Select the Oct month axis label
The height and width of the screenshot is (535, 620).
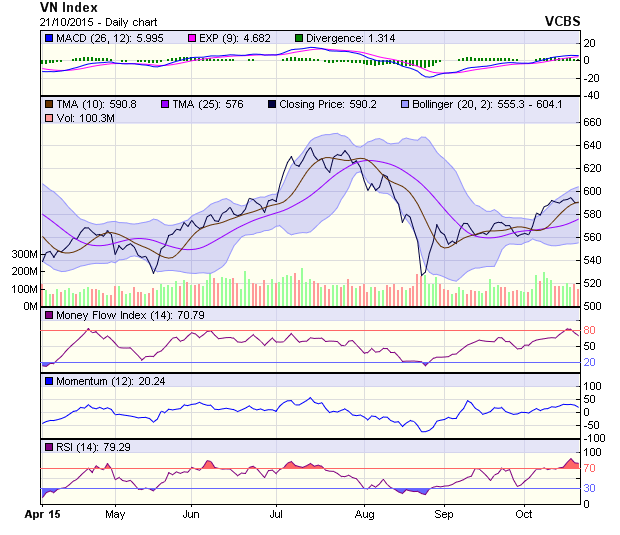click(523, 514)
